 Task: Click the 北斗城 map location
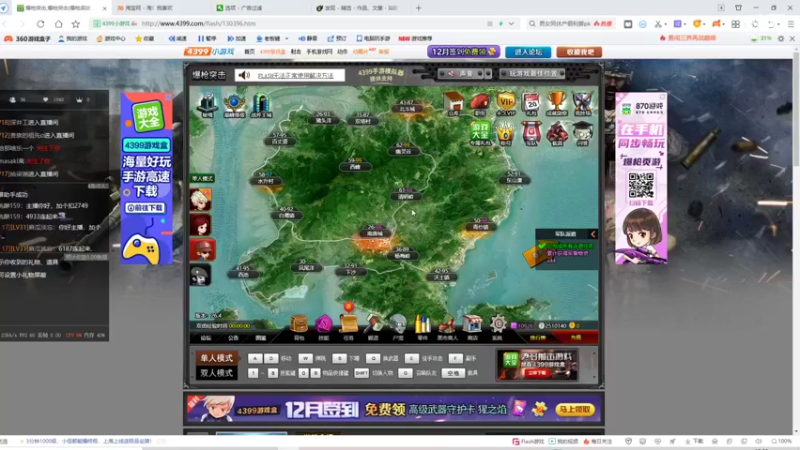(x=407, y=107)
